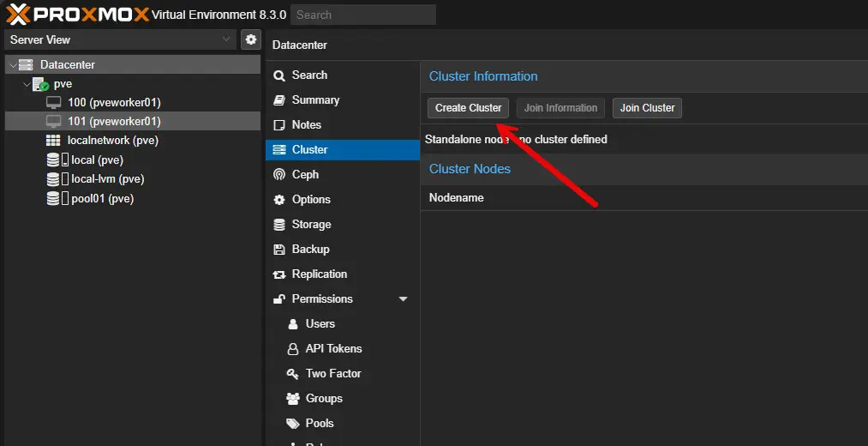Open the Server View dropdown
Viewport: 868px width, 446px height.
click(x=226, y=39)
